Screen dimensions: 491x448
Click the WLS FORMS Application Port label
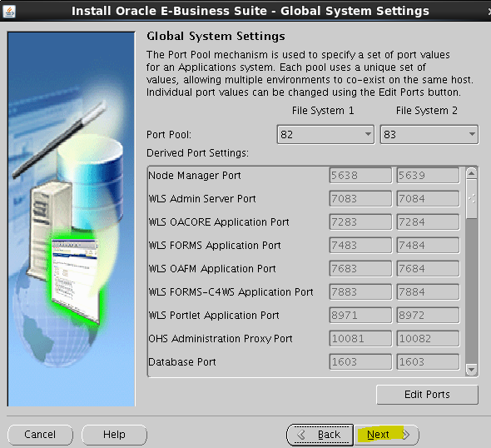click(x=215, y=246)
